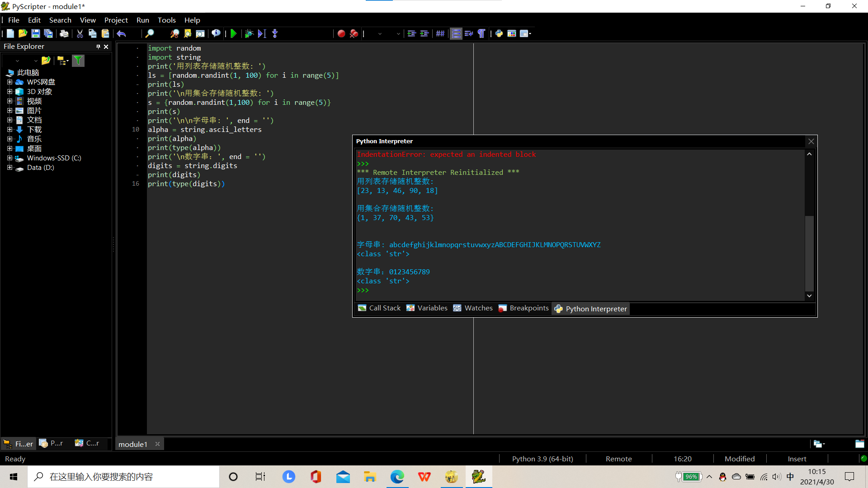Toggle line numbers display

click(x=456, y=33)
